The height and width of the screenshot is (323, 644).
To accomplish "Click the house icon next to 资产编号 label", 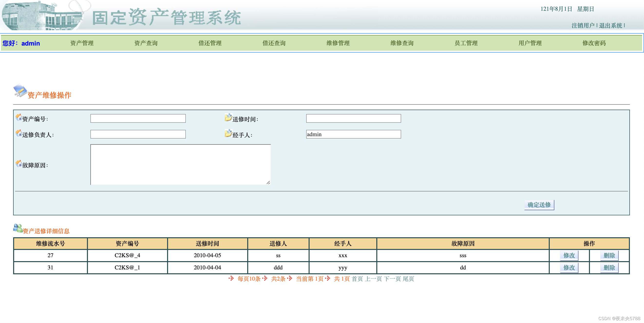I will pos(19,117).
